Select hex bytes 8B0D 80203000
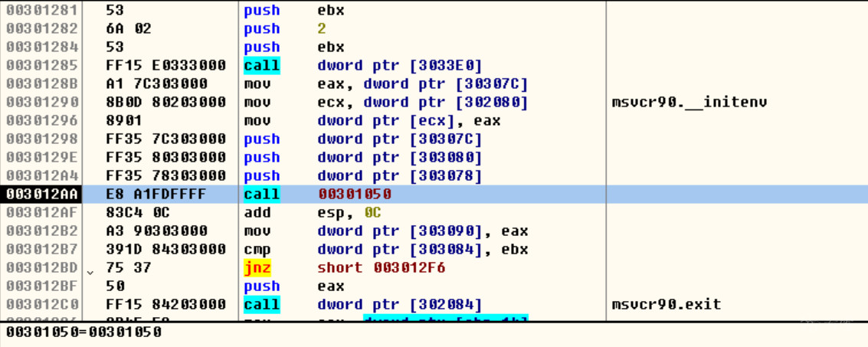The image size is (868, 347). point(166,103)
